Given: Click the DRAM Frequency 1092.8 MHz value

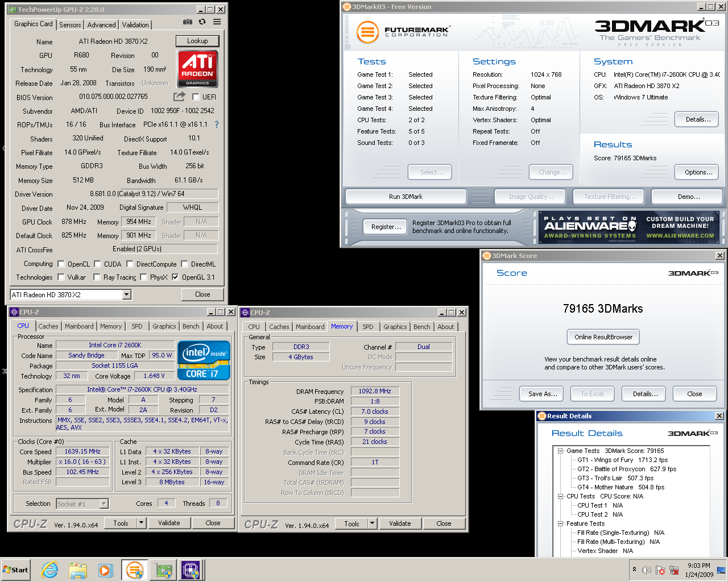Looking at the screenshot, I should click(x=375, y=391).
